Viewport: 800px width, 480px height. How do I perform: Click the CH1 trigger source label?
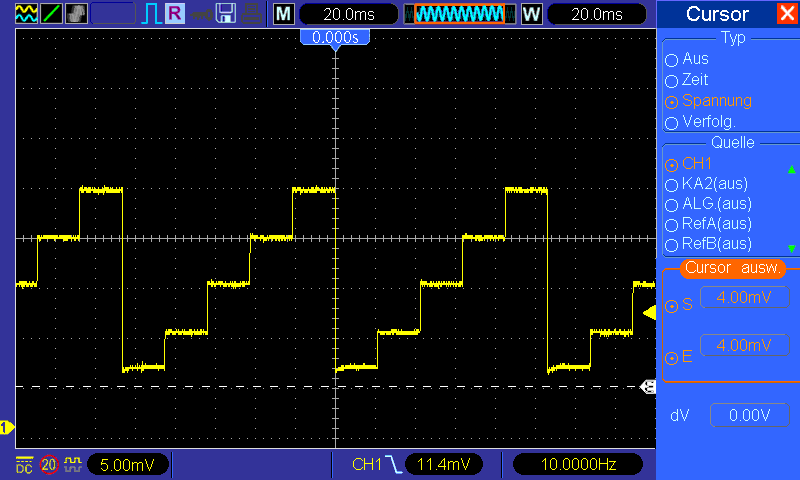[x=367, y=464]
